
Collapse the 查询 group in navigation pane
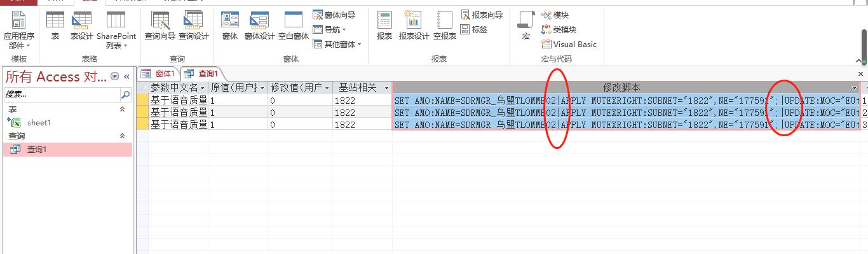[123, 136]
